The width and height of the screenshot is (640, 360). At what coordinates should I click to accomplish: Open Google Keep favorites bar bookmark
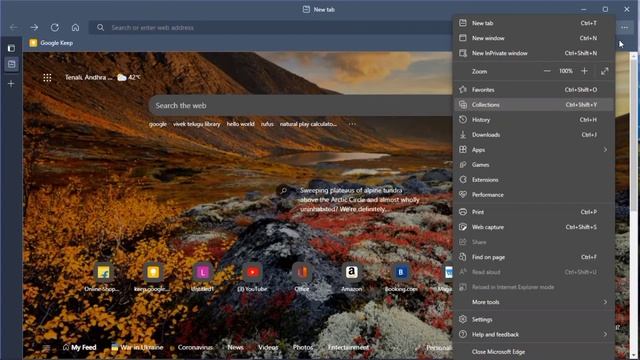pos(51,43)
